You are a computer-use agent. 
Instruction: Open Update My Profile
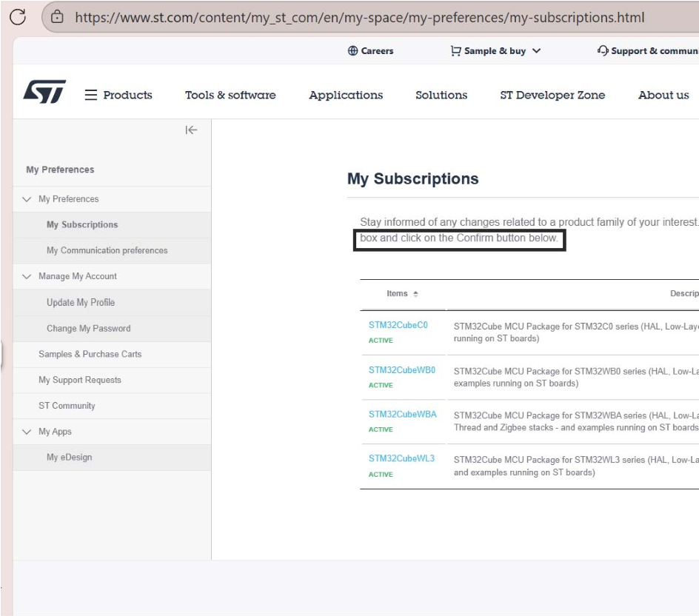(x=81, y=302)
